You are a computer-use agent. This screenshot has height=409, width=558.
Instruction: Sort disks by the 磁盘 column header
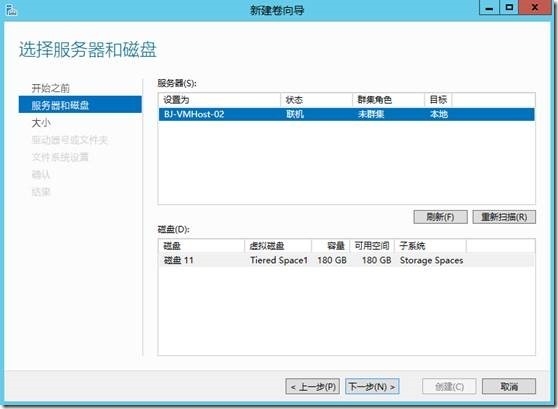coord(201,246)
